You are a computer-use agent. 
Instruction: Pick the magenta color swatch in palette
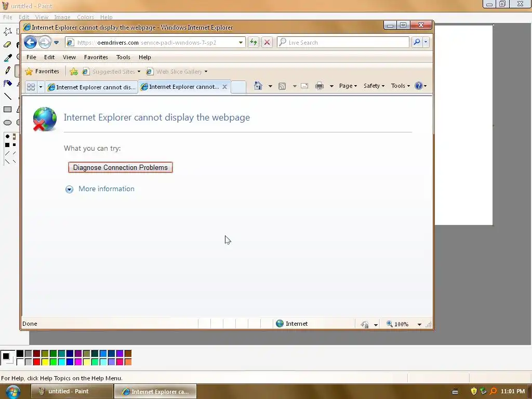78,362
